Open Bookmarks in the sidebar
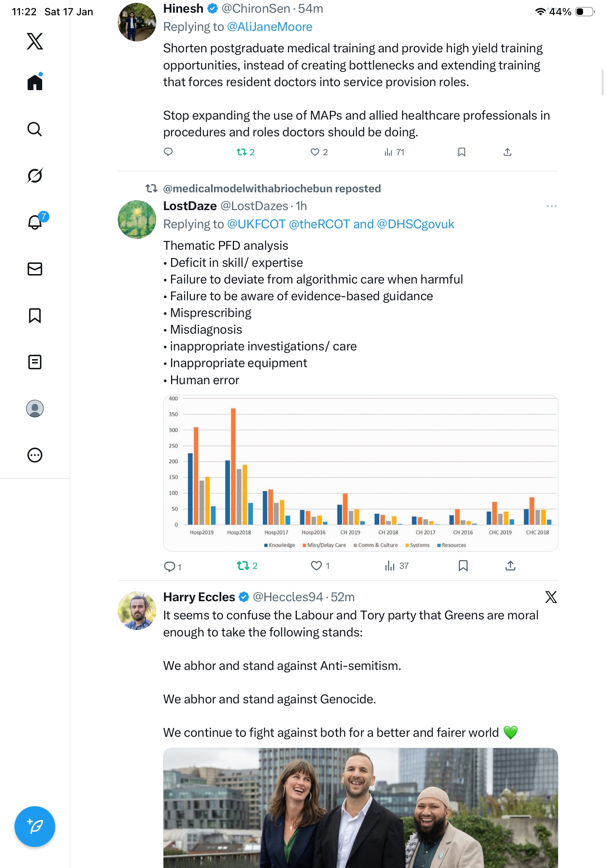 [35, 316]
